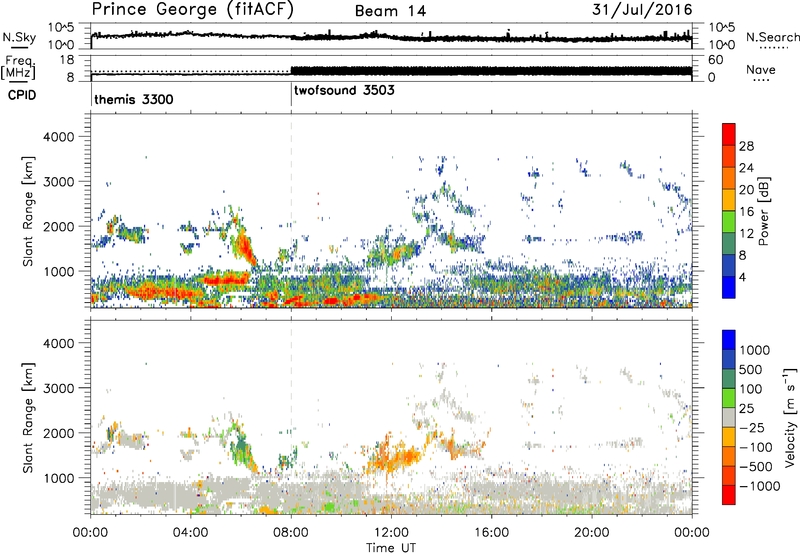Click the 'Freq. [MHz]' axis label
The width and height of the screenshot is (800, 554).
pyautogui.click(x=18, y=67)
